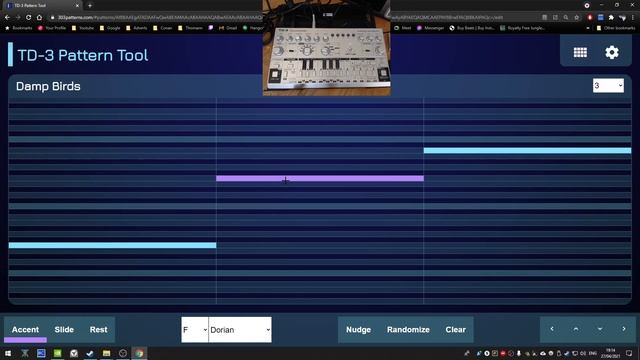The width and height of the screenshot is (640, 360).
Task: Open the notification center icon
Action: [629, 353]
